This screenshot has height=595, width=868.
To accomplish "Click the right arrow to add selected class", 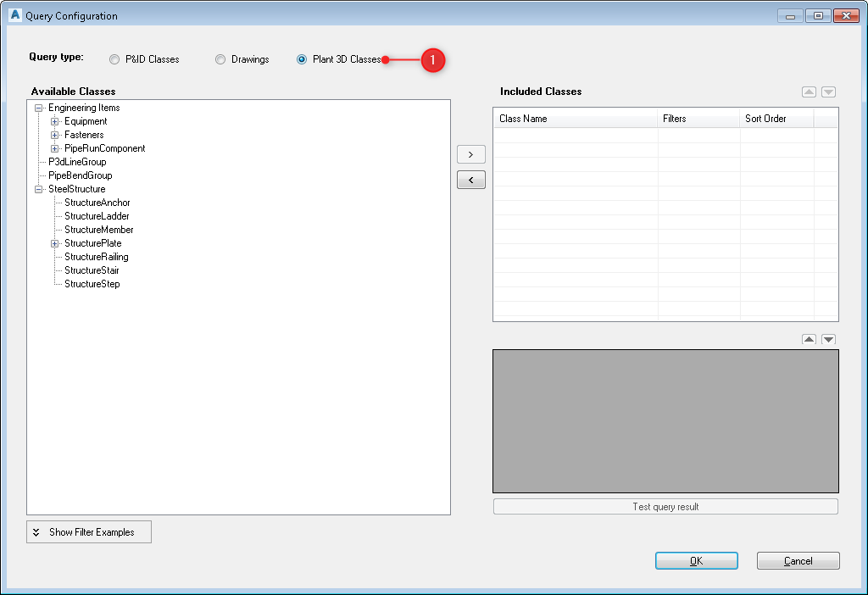I will tap(471, 154).
